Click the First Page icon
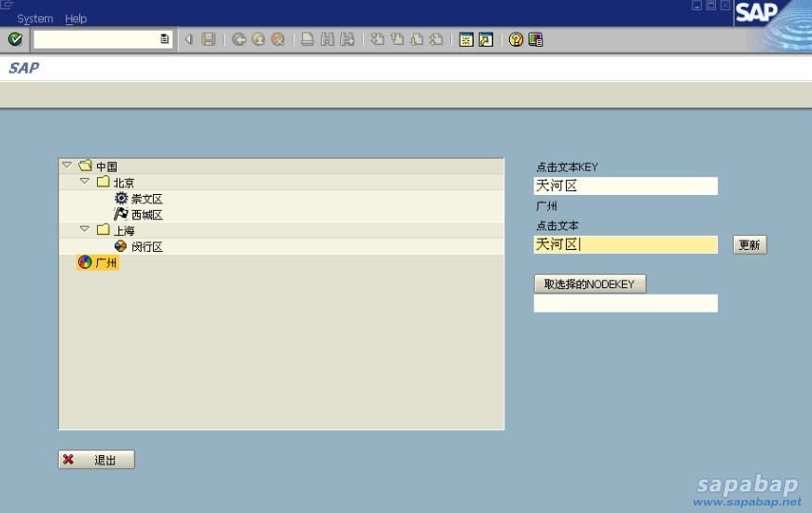The height and width of the screenshot is (513, 812). (x=378, y=39)
